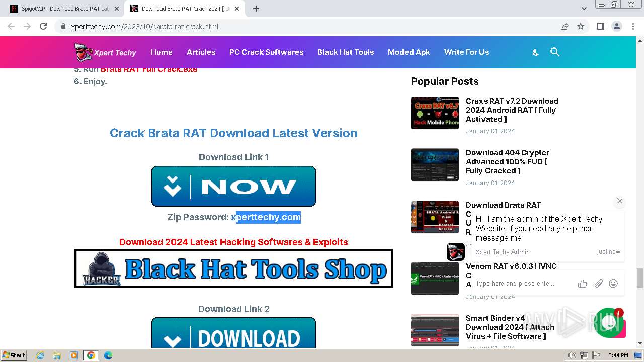
Task: Open the PC Crack Softwares menu
Action: 266,52
